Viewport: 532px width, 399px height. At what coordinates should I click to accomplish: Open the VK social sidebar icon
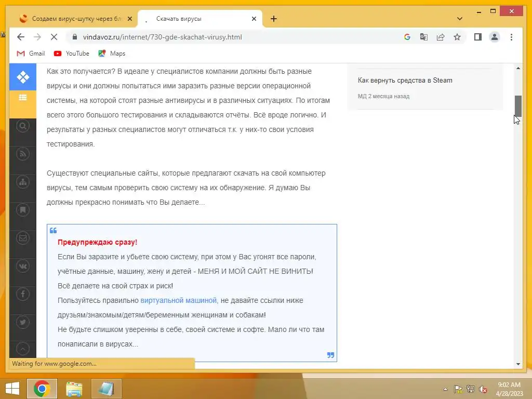tap(23, 266)
